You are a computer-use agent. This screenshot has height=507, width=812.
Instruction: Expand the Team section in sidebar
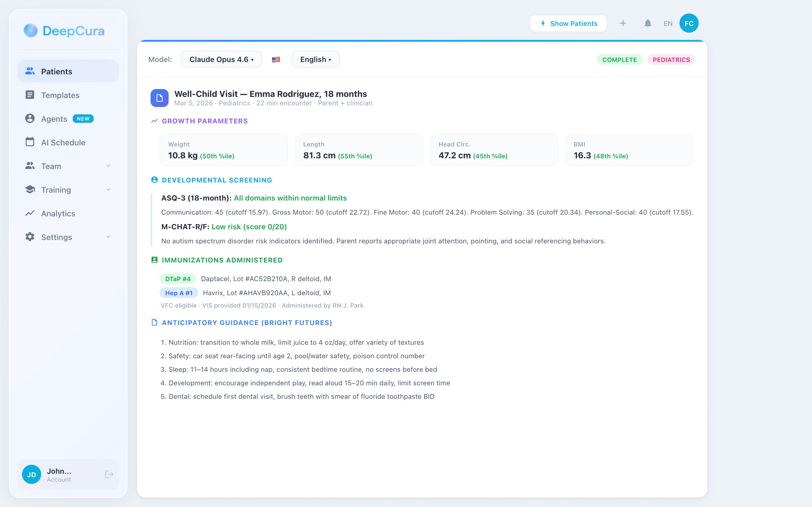108,166
